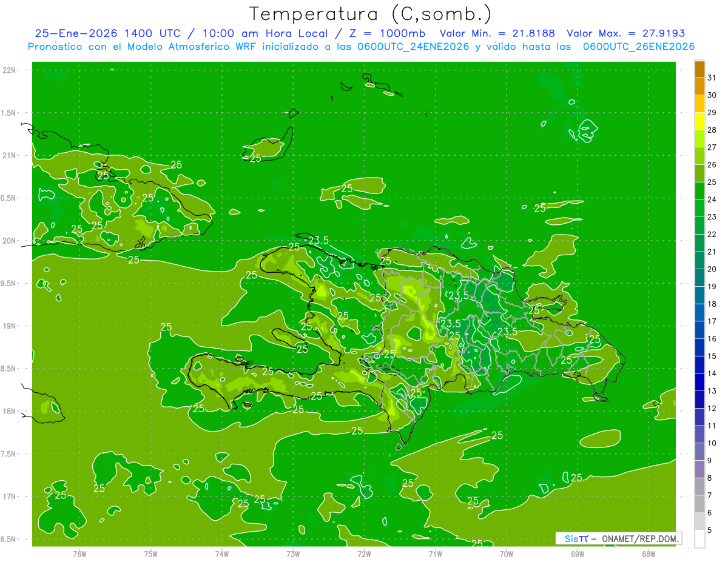
Task: Click the brown top swatch above 31
Action: point(699,69)
